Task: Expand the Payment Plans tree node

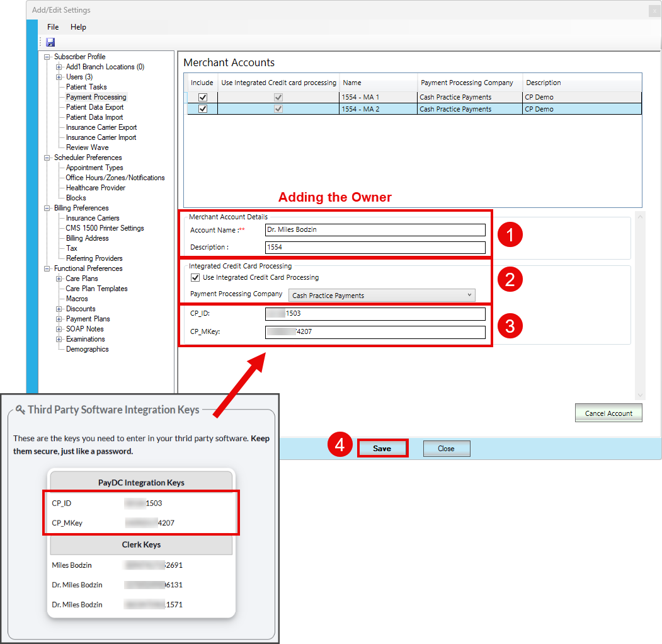Action: click(59, 319)
